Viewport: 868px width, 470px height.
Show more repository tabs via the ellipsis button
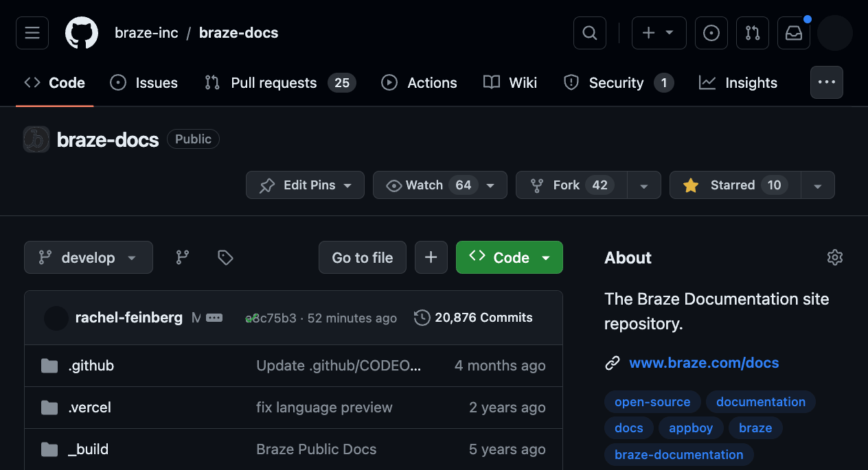827,82
